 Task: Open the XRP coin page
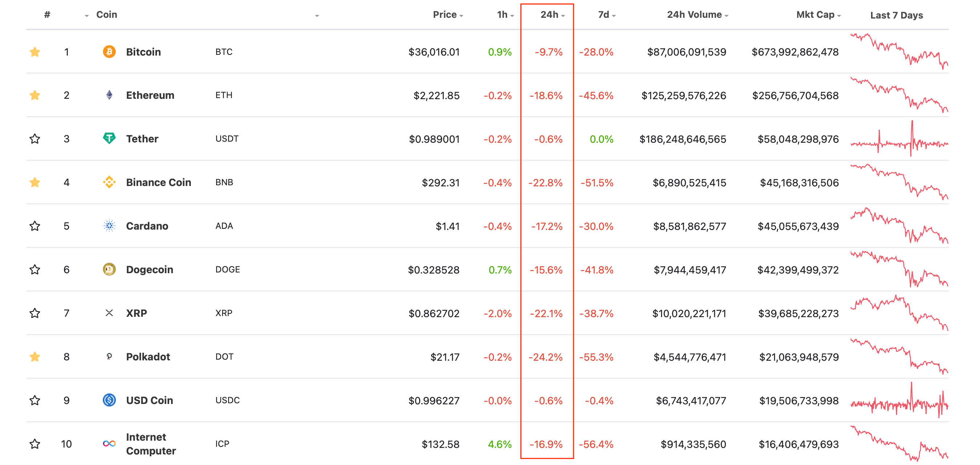coord(136,313)
